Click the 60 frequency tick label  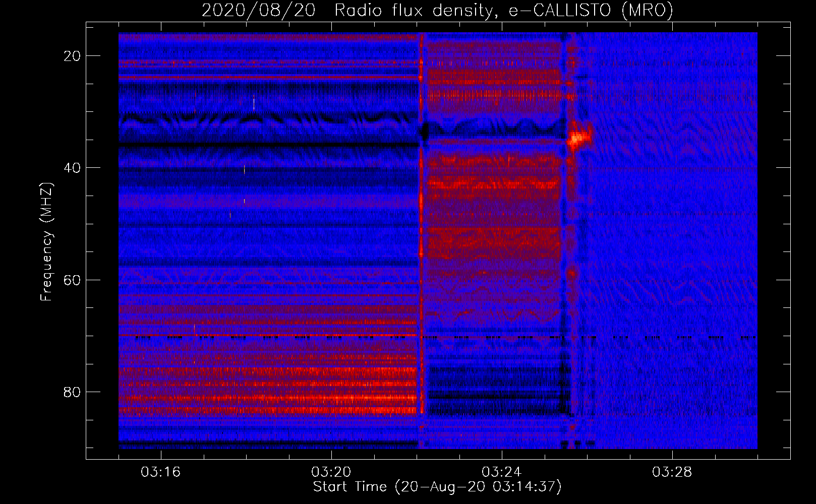(x=72, y=280)
